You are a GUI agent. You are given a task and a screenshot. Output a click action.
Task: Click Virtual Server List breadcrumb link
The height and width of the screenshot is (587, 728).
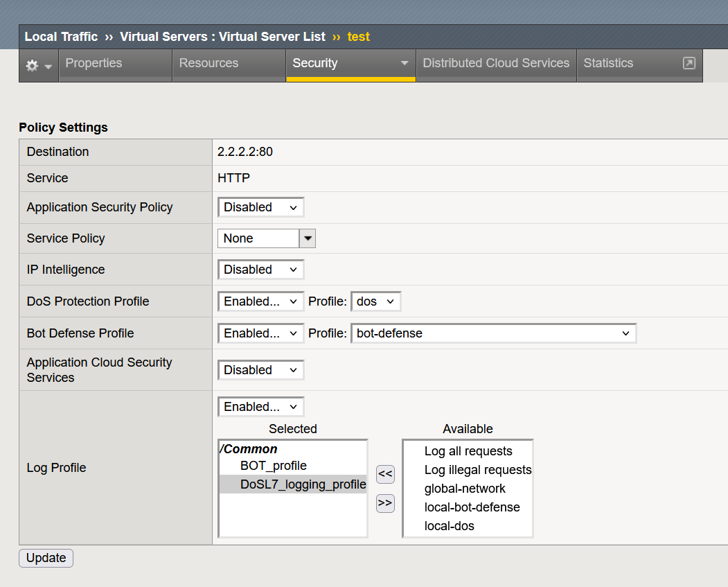coord(272,37)
